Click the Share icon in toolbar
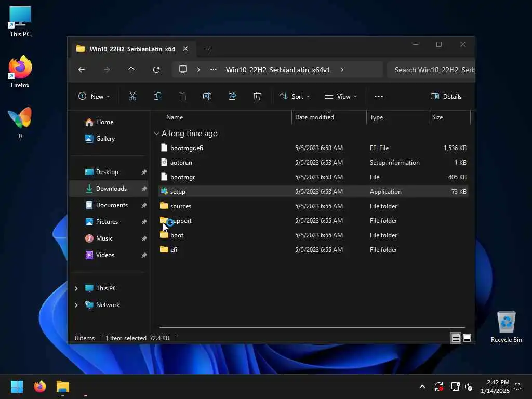This screenshot has width=532, height=399. tap(232, 96)
